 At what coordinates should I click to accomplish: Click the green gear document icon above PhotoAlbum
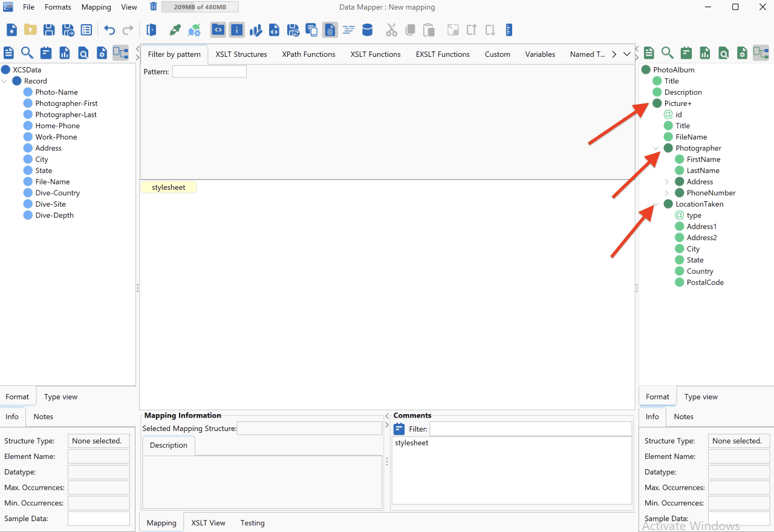point(742,53)
